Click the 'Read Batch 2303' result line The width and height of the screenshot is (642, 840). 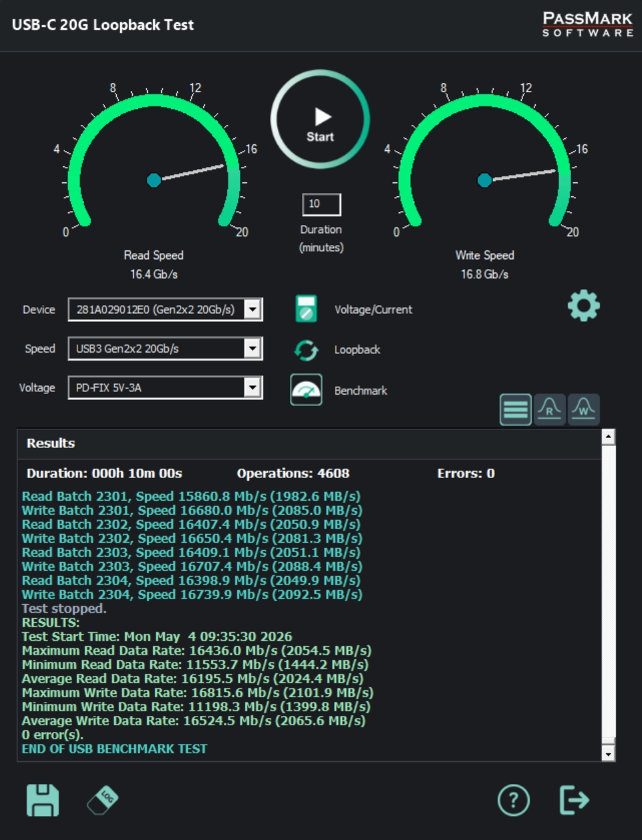(x=191, y=552)
